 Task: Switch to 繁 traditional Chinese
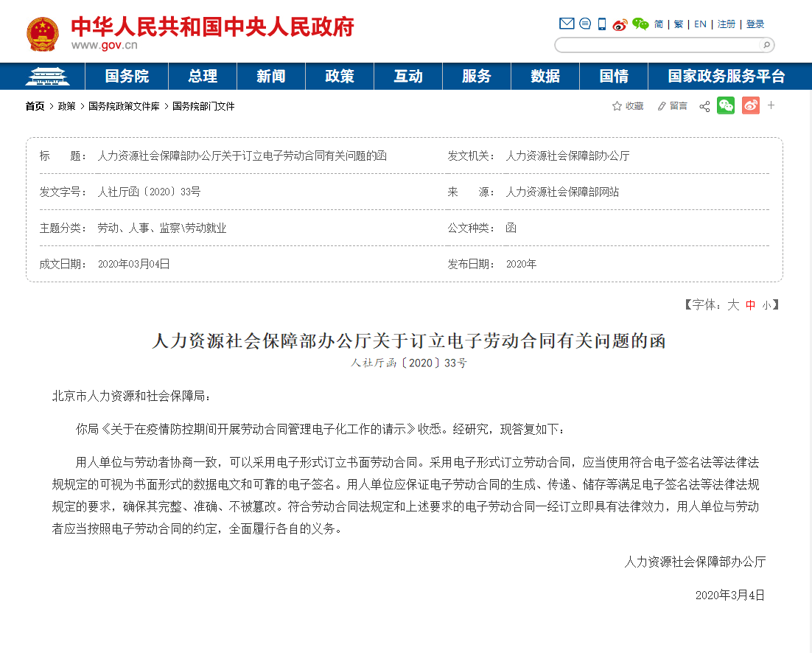tap(678, 24)
